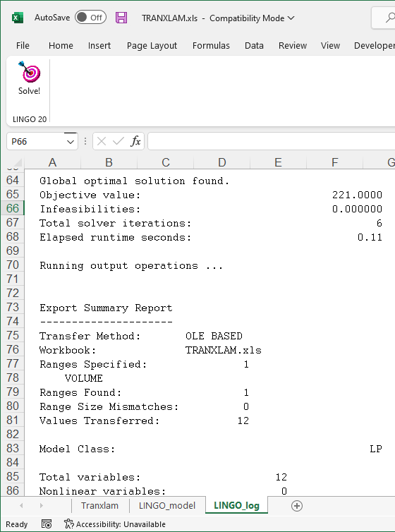Switch to the LINGO_model sheet tab
Viewport: 395px width, 532px height.
(x=167, y=505)
